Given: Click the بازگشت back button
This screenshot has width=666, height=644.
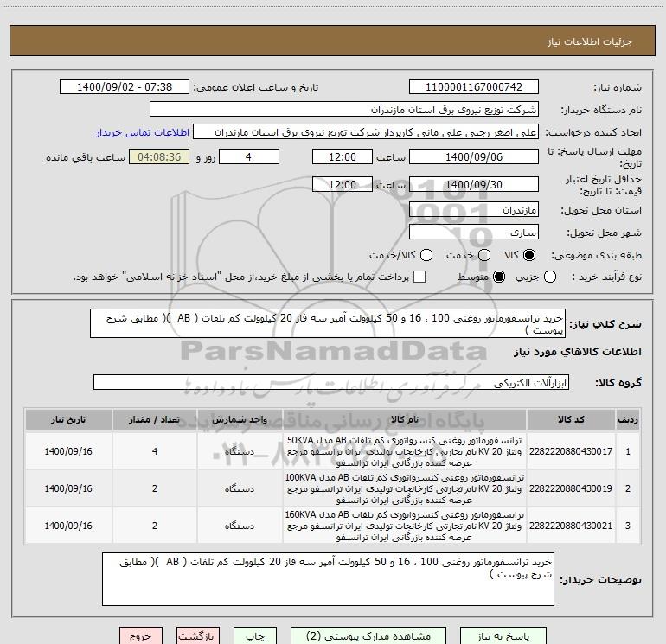Looking at the screenshot, I should coord(198,636).
